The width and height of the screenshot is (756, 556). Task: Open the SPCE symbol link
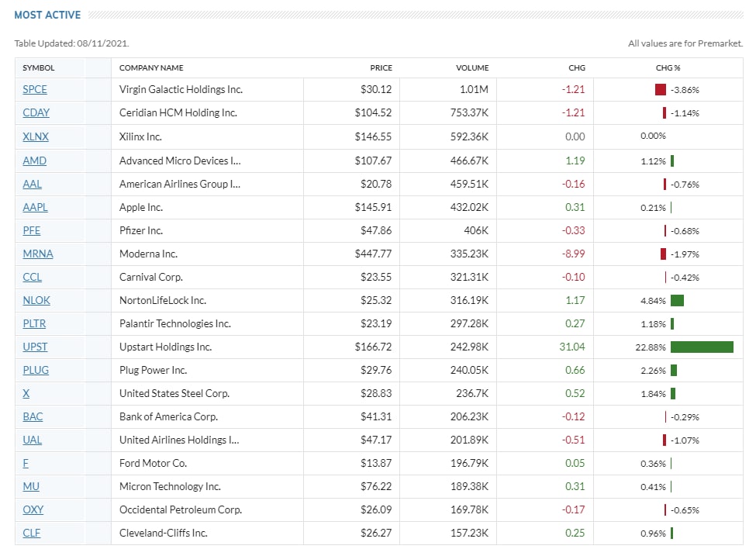click(35, 90)
